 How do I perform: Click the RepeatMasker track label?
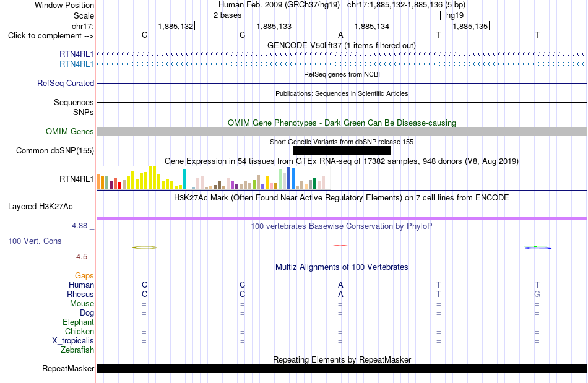[x=68, y=369]
